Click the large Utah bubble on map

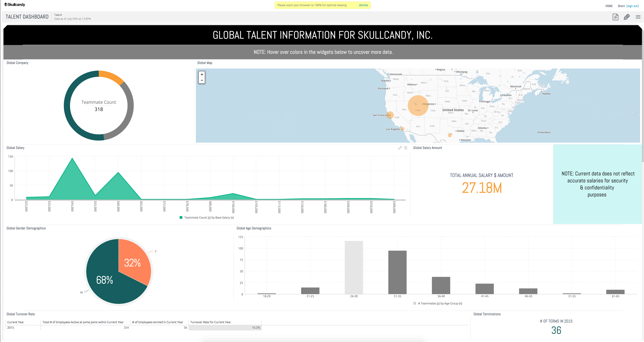coord(418,105)
